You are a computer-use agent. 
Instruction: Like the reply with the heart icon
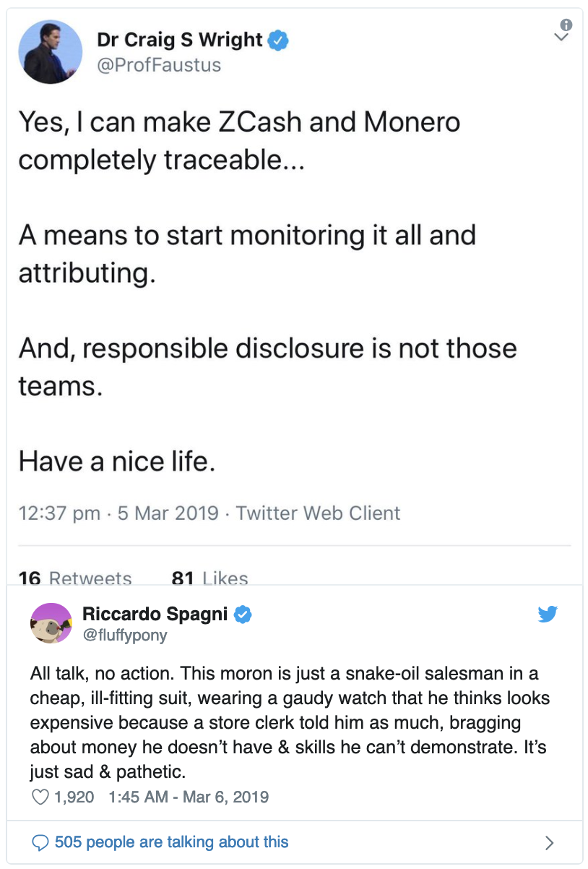point(40,797)
